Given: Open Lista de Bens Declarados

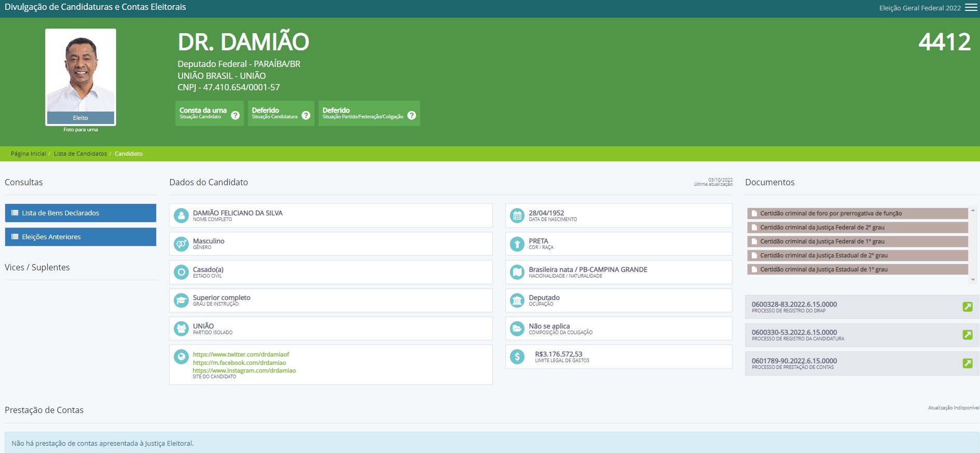Looking at the screenshot, I should click(80, 213).
